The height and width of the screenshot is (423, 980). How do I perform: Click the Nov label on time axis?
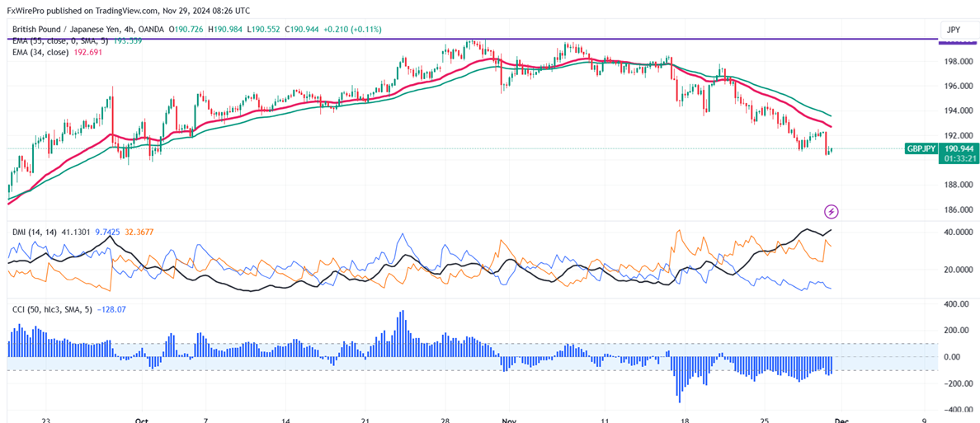[x=510, y=420]
